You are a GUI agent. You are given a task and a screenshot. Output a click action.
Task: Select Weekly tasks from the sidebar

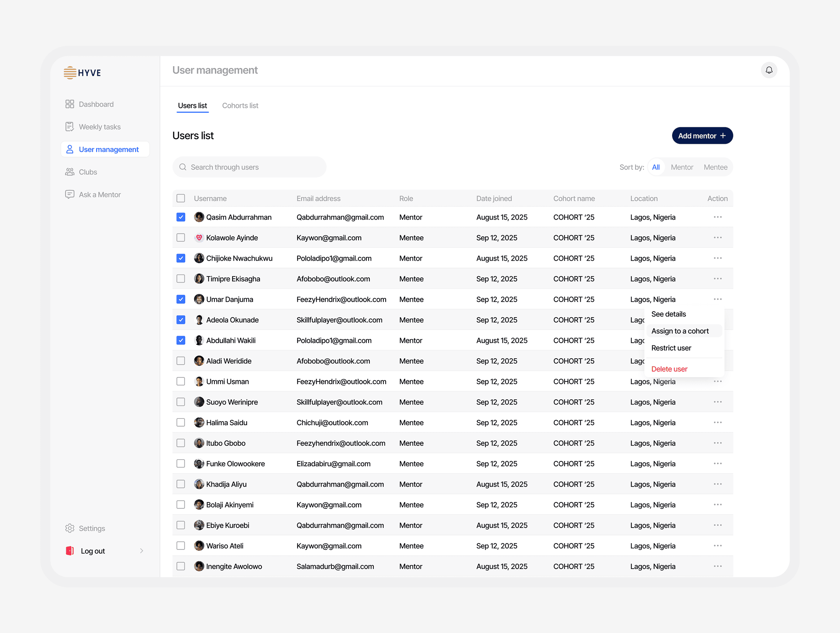(99, 126)
